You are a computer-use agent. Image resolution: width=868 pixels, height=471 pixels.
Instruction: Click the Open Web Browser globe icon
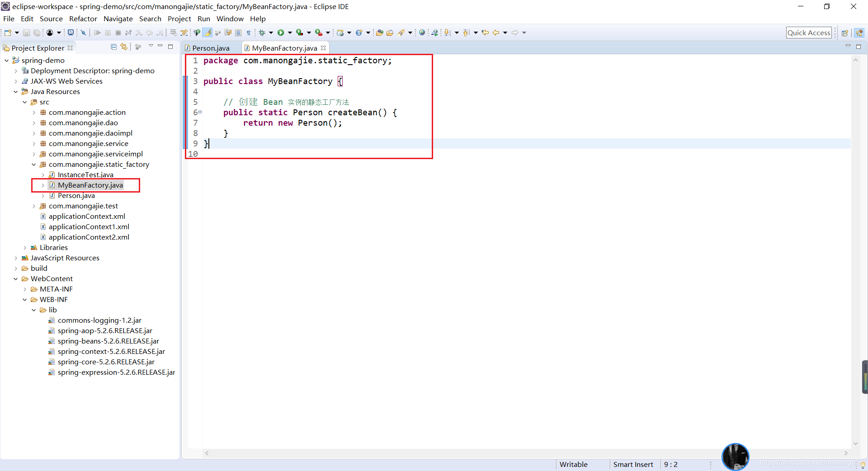(422, 33)
